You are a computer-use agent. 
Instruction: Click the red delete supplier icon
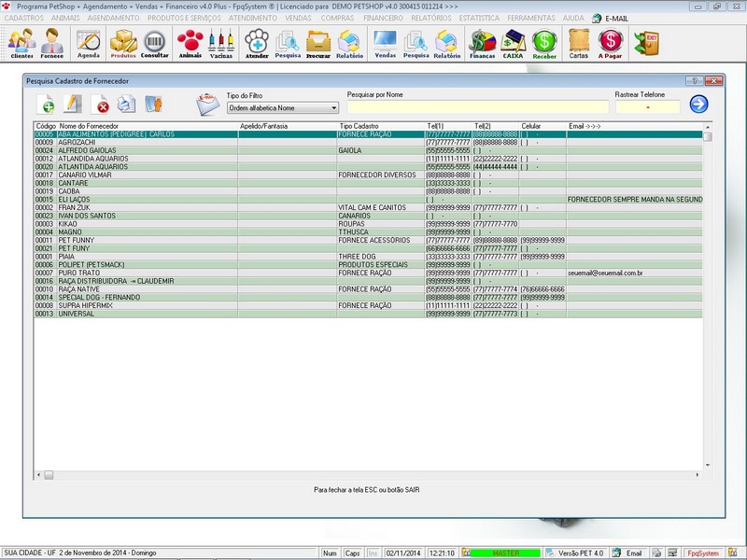pyautogui.click(x=101, y=106)
